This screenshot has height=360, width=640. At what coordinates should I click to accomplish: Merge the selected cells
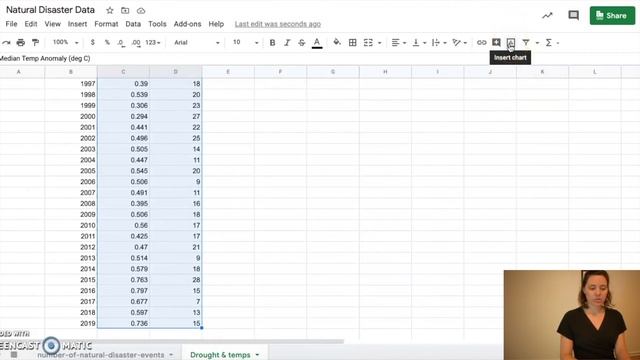pyautogui.click(x=368, y=42)
